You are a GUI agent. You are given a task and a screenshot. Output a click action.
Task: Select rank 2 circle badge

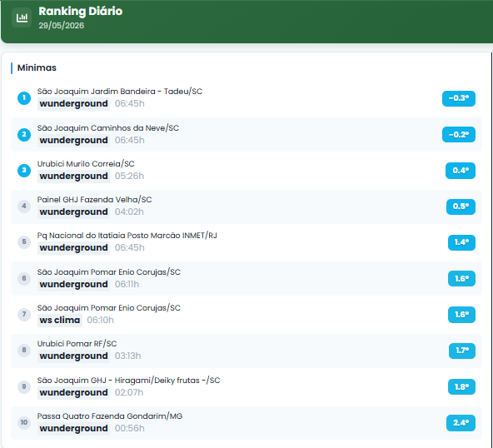[x=24, y=135]
